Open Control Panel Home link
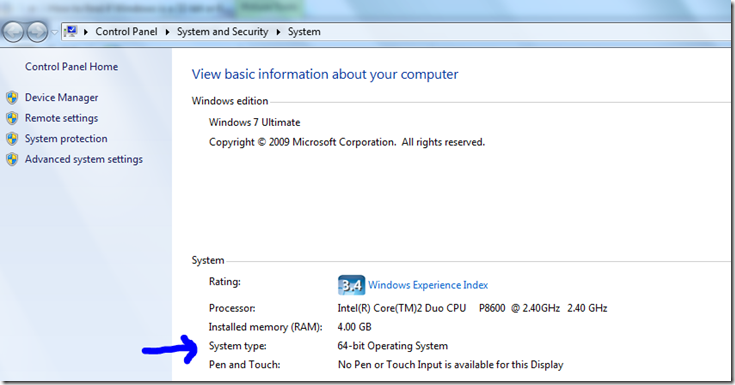 [71, 67]
